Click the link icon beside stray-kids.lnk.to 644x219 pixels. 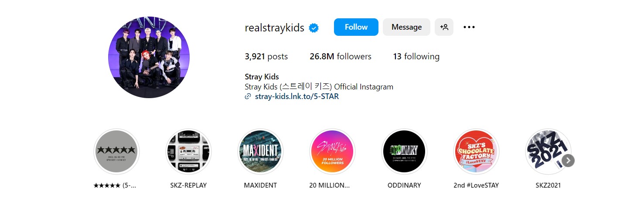coord(248,96)
